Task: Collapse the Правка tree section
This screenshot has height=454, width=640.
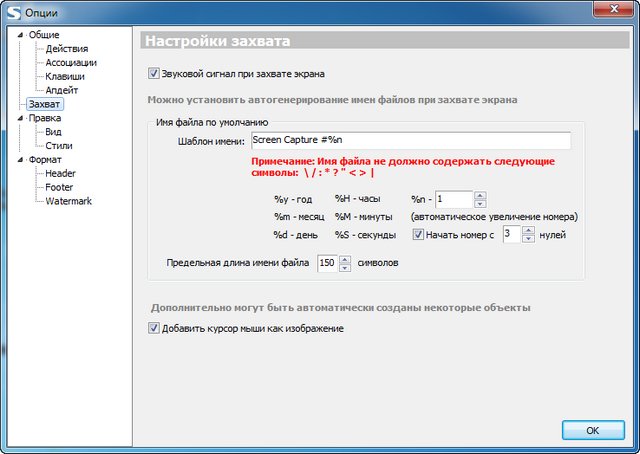Action: point(21,118)
